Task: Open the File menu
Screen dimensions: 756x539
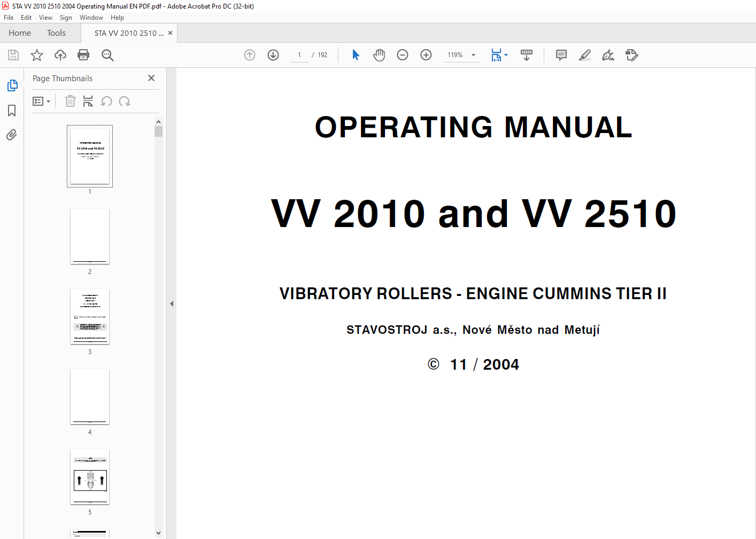Action: pos(9,18)
